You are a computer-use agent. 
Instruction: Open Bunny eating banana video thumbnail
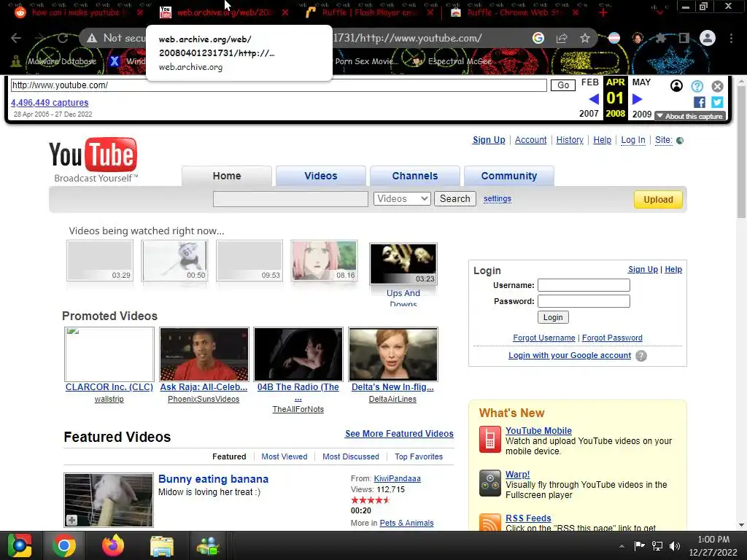pyautogui.click(x=109, y=500)
